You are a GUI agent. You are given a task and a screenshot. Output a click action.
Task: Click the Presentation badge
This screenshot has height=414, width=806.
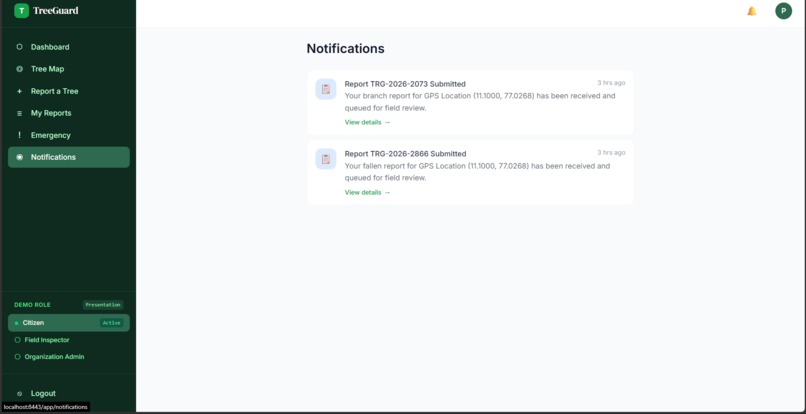[103, 305]
